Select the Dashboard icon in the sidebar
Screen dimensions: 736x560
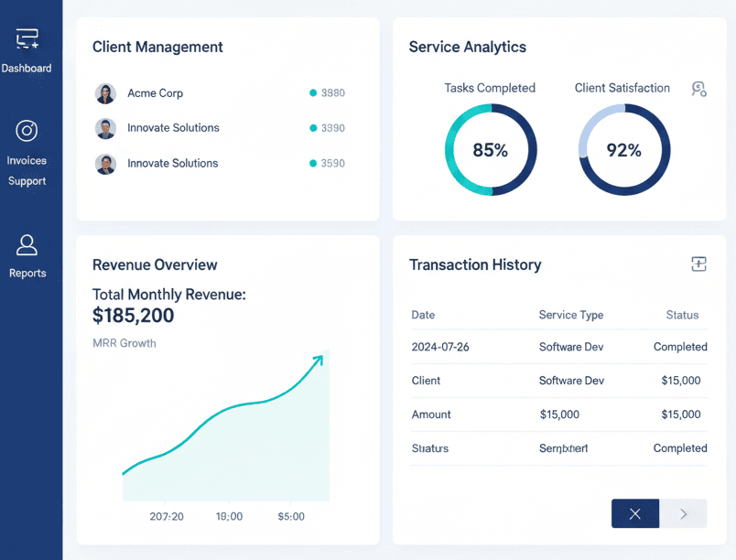pos(27,38)
